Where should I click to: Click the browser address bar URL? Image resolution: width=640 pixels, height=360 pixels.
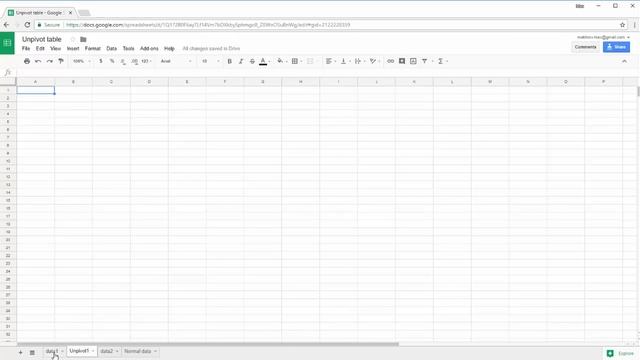click(208, 25)
